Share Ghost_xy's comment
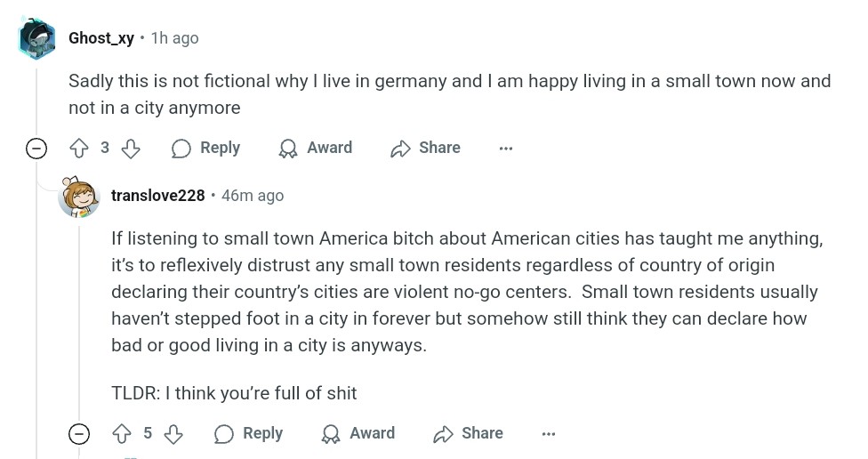This screenshot has height=459, width=868. pos(426,149)
